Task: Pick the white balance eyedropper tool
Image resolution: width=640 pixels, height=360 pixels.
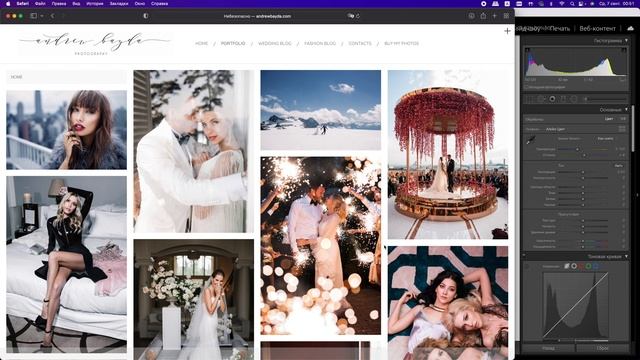Action: pos(531,141)
